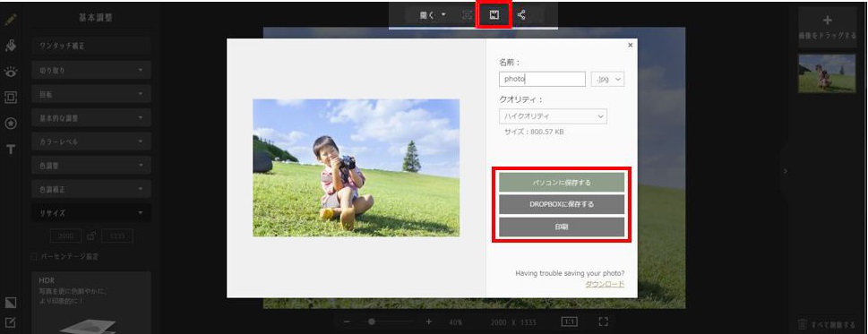Image resolution: width=868 pixels, height=334 pixels.
Task: Click the zoom out minus icon
Action: 346,321
